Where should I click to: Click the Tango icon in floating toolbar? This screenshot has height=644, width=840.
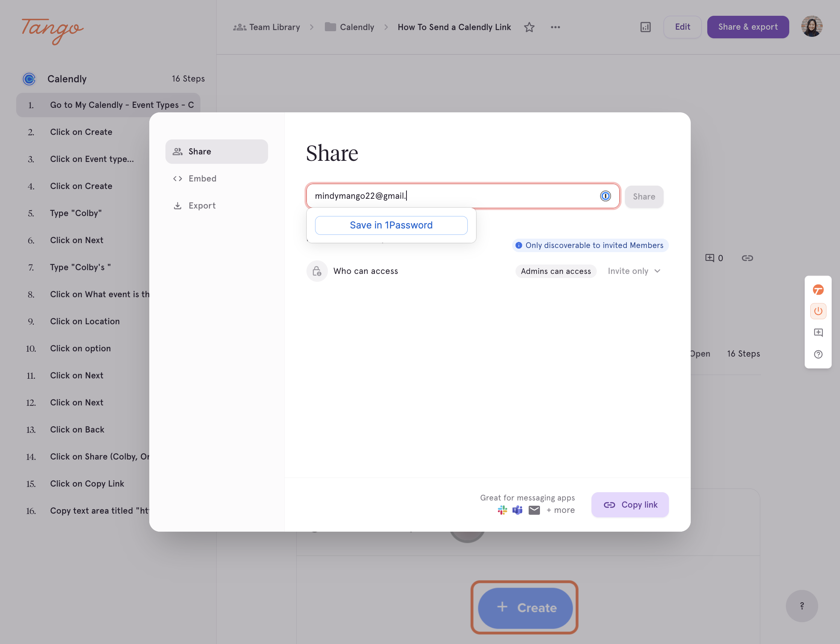click(x=818, y=290)
